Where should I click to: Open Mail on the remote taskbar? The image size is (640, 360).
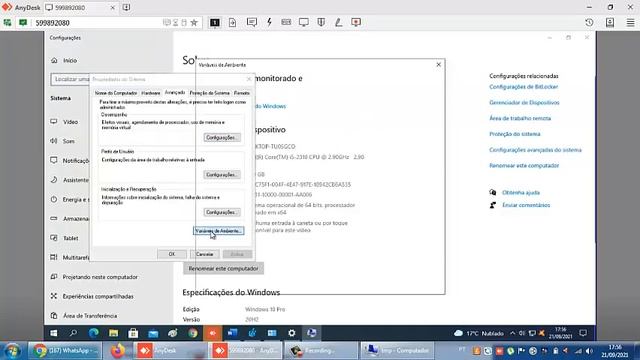(x=153, y=333)
